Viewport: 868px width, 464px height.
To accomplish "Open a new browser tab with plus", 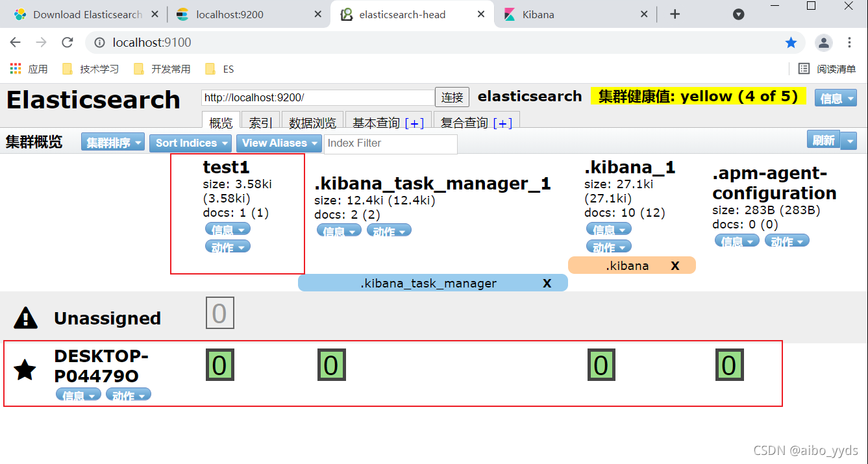I will 675,14.
